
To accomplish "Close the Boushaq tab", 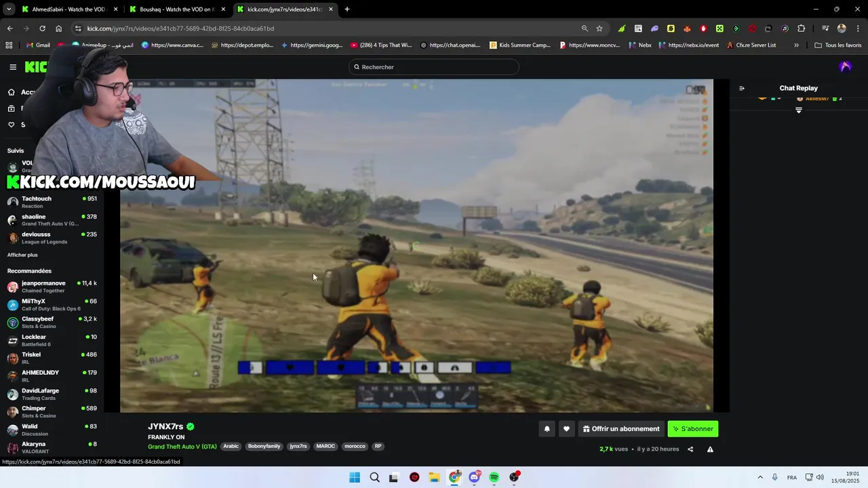I will pyautogui.click(x=223, y=9).
